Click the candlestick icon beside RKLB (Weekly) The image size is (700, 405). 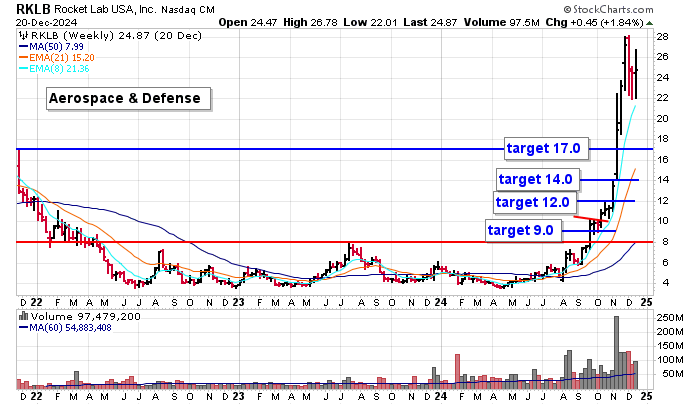[x=23, y=35]
